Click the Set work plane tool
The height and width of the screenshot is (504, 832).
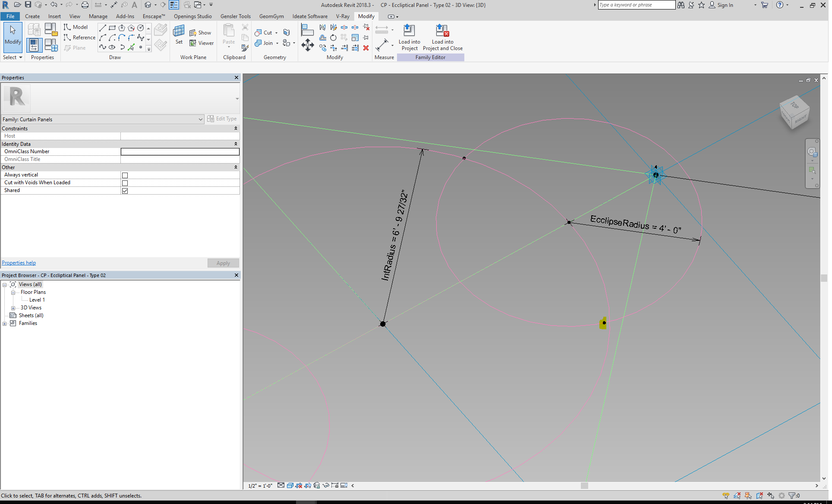pos(179,35)
